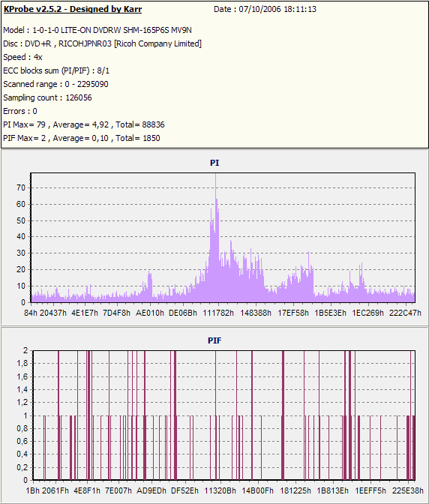Select the ECC blocks sum line

pos(56,70)
